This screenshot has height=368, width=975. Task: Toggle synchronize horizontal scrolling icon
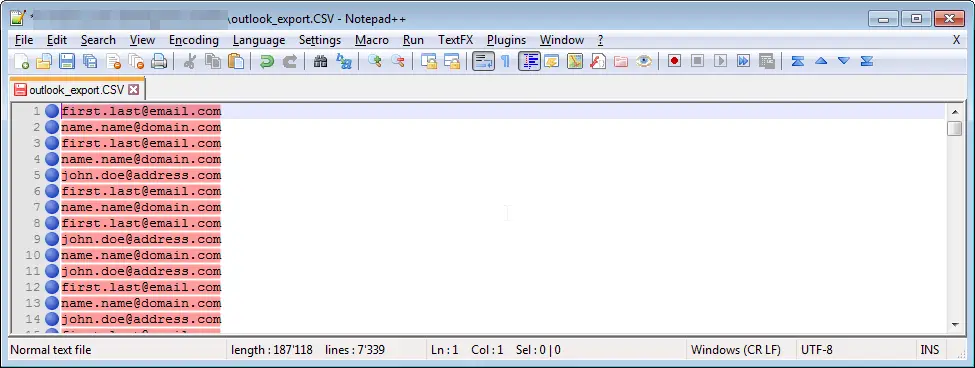click(x=451, y=62)
